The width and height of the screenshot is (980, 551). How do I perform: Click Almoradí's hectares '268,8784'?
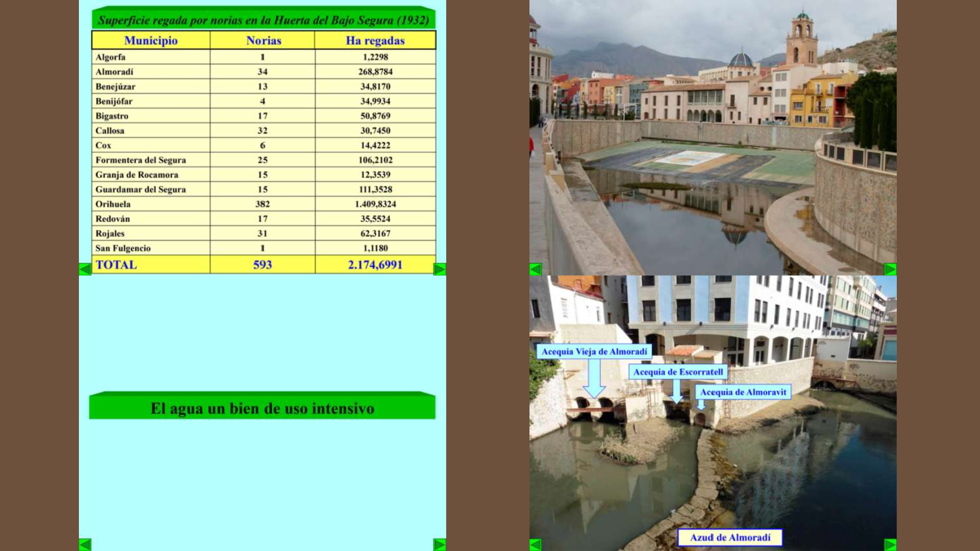click(x=375, y=72)
